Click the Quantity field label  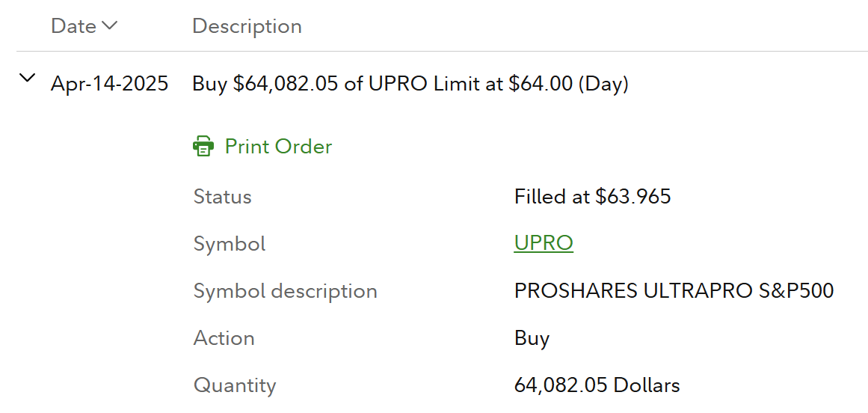(x=235, y=385)
